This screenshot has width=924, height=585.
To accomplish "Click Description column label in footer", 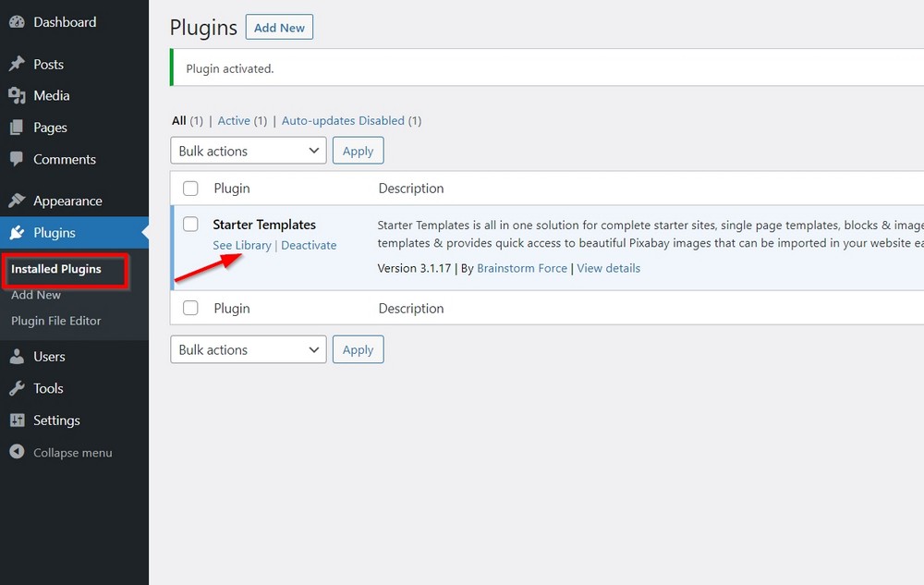I will coord(411,308).
